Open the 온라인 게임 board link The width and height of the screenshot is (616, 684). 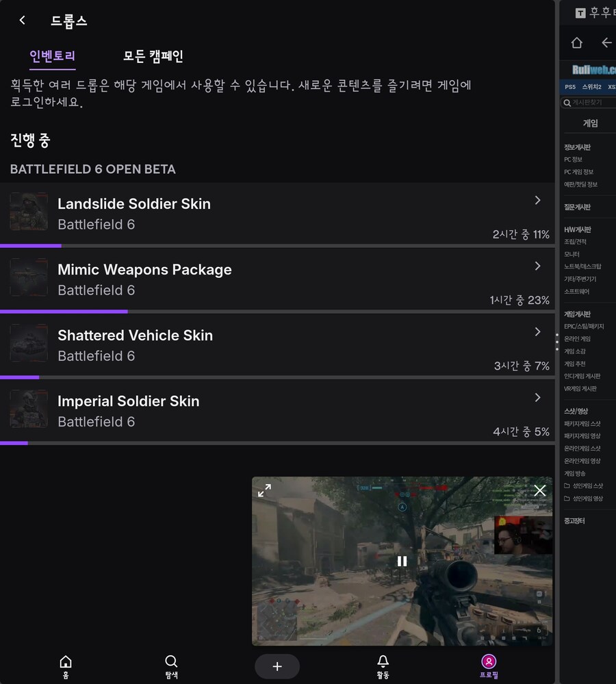pyautogui.click(x=577, y=339)
